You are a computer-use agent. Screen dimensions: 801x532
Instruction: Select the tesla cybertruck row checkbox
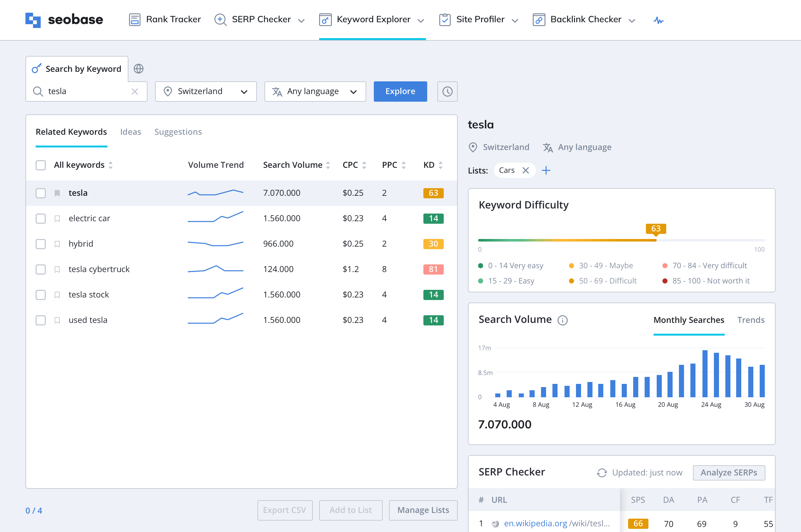click(x=41, y=269)
